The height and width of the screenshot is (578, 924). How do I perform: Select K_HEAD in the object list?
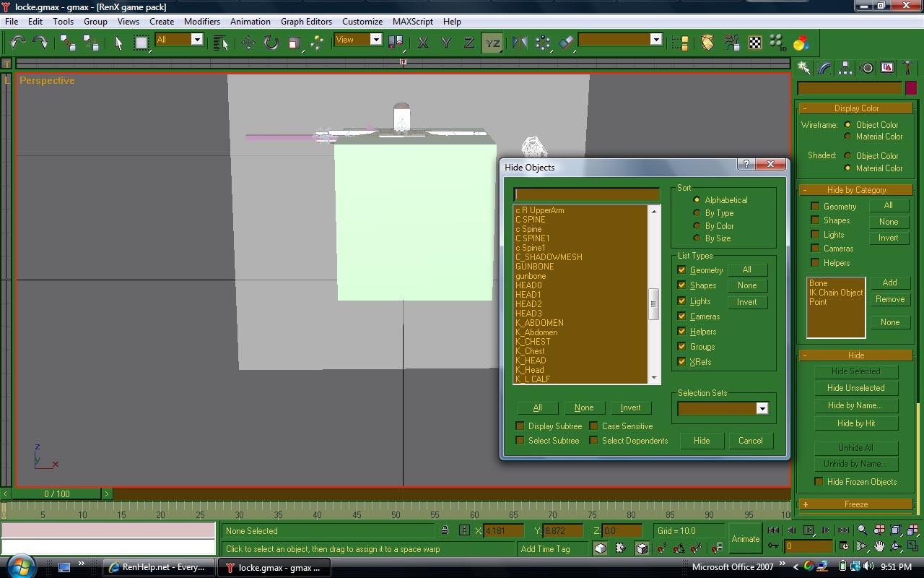click(531, 361)
